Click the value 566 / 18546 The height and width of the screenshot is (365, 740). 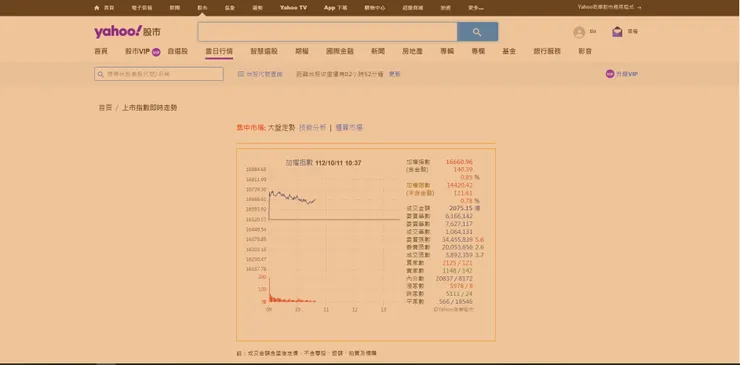point(455,301)
